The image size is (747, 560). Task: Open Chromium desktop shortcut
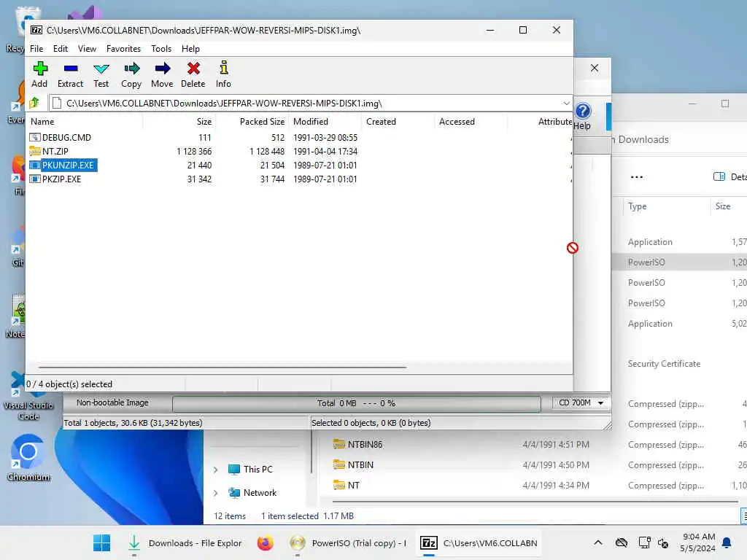pyautogui.click(x=28, y=458)
